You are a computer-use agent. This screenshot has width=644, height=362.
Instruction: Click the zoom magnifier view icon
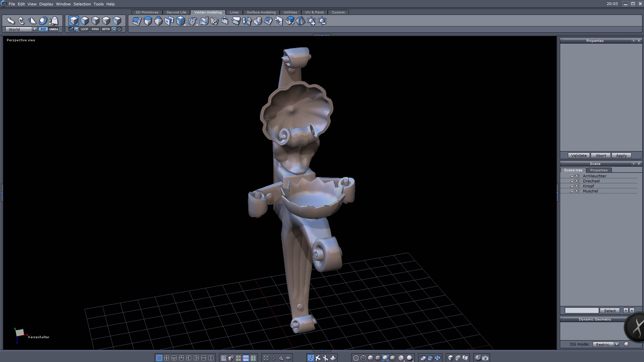tap(281, 358)
